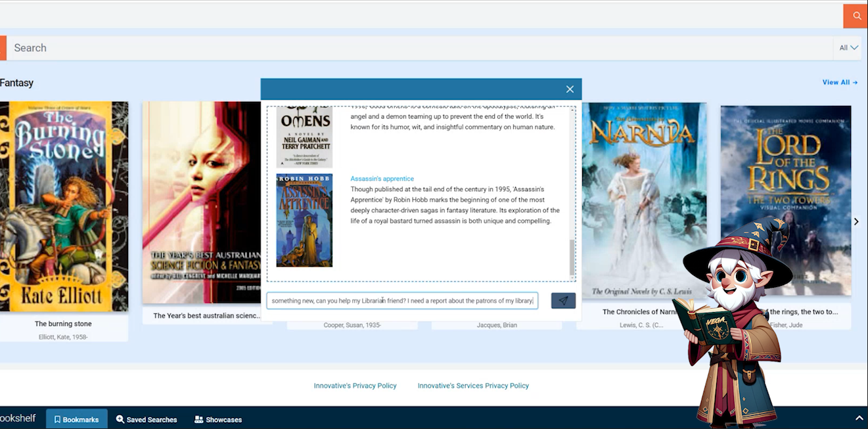Click author 'Jacques, Brian'
The width and height of the screenshot is (868, 429).
[497, 325]
